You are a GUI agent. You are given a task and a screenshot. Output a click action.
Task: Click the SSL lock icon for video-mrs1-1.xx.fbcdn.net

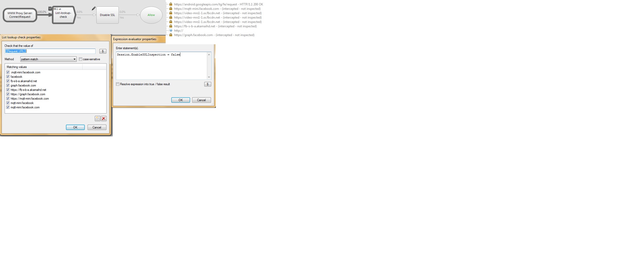pos(171,13)
